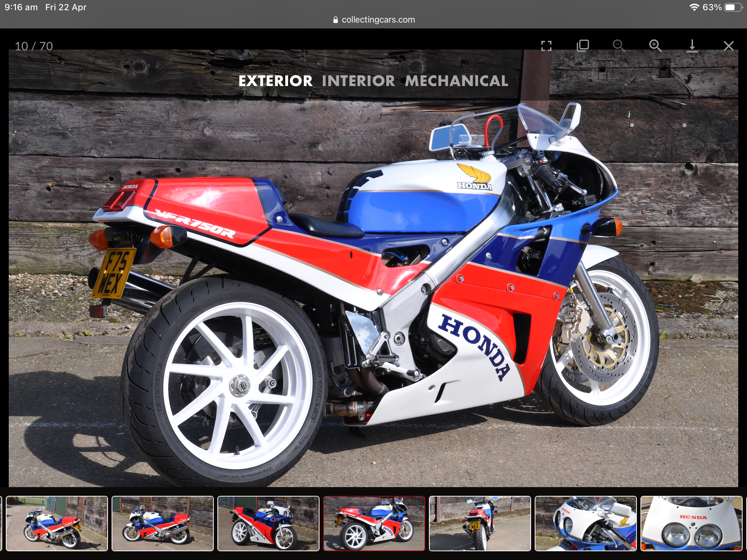Open second thumbnail showing bike side view
This screenshot has height=560, width=747.
click(x=163, y=523)
